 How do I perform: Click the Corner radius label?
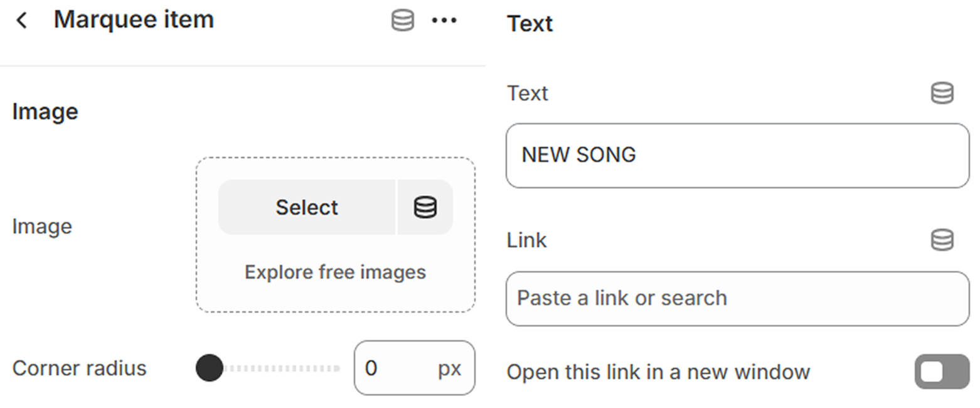click(x=79, y=368)
